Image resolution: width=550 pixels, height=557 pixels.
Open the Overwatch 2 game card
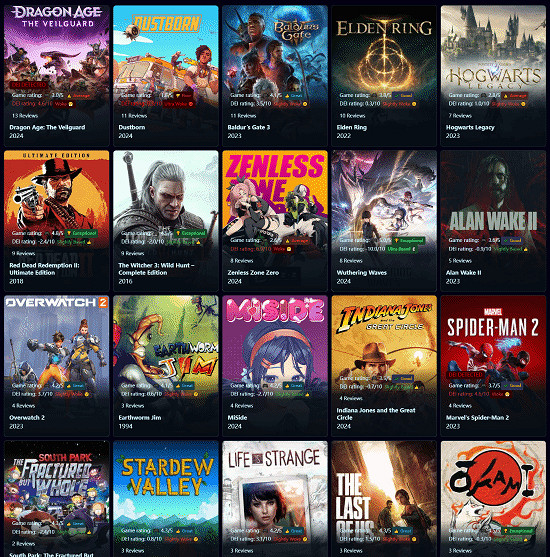[x=56, y=366]
